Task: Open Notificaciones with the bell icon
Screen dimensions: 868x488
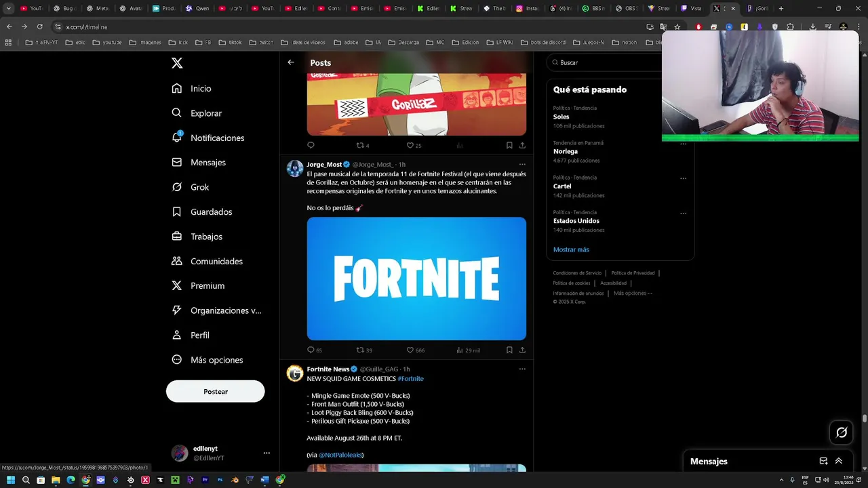Action: (208, 138)
